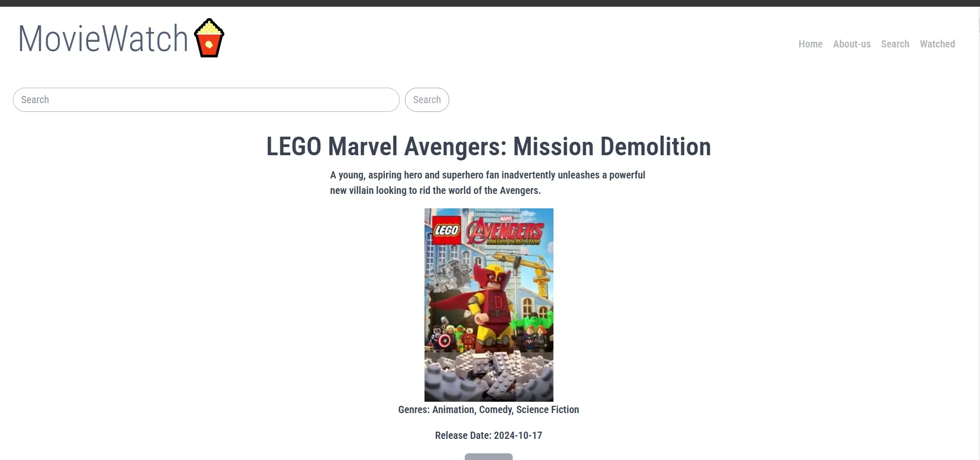Click the Genres line below poster
The width and height of the screenshot is (980, 460).
488,409
